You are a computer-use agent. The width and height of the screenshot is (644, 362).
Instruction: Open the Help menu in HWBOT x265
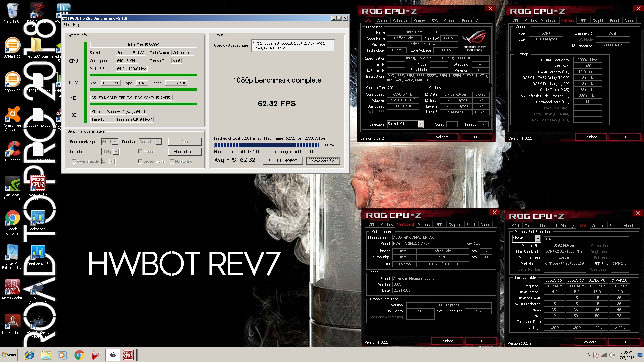pyautogui.click(x=77, y=25)
